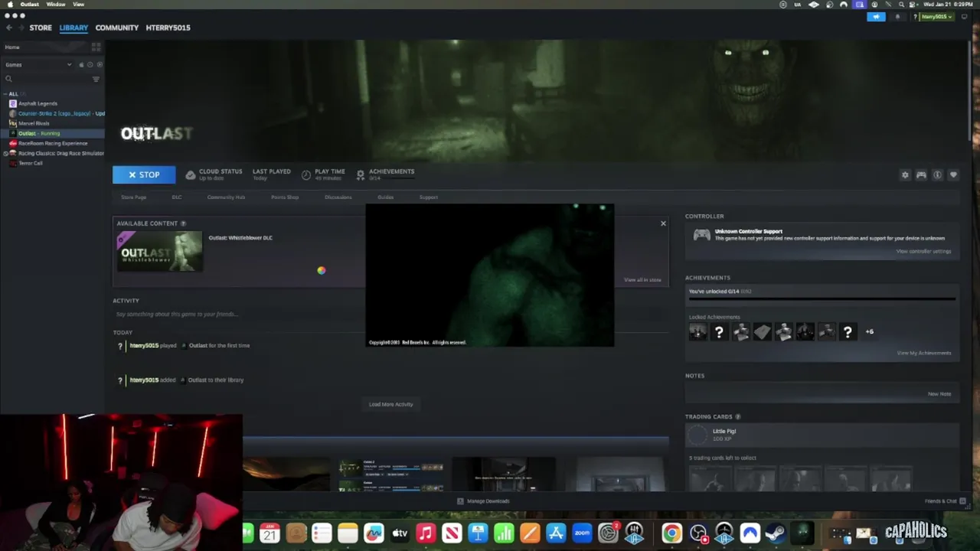This screenshot has height=551, width=980.
Task: Click the Available Content help icon
Action: 183,223
